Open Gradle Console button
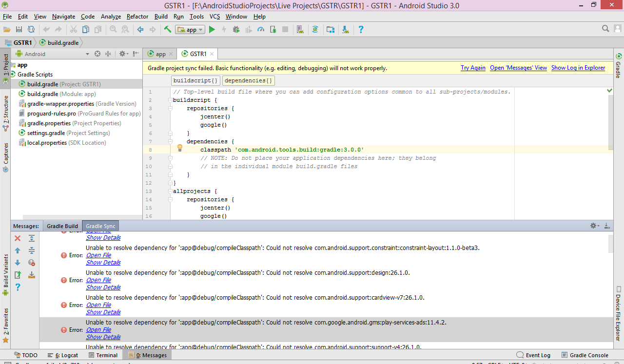624x364 pixels. point(585,355)
